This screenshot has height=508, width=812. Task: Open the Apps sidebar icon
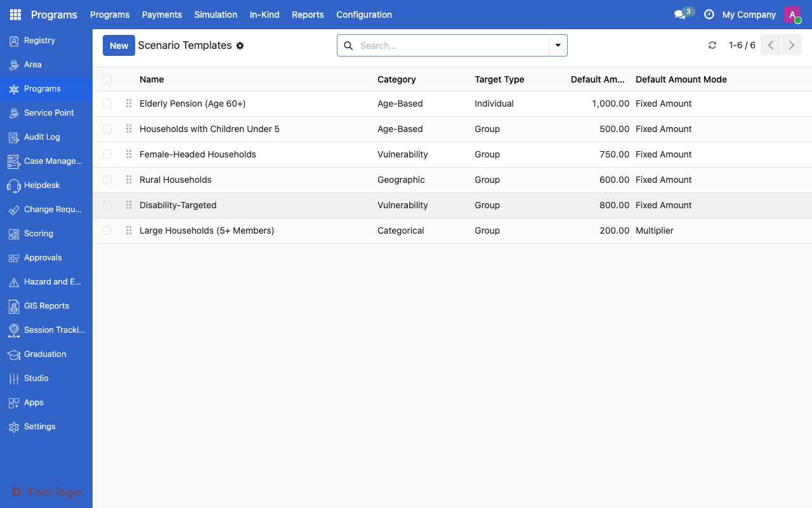pyautogui.click(x=14, y=403)
